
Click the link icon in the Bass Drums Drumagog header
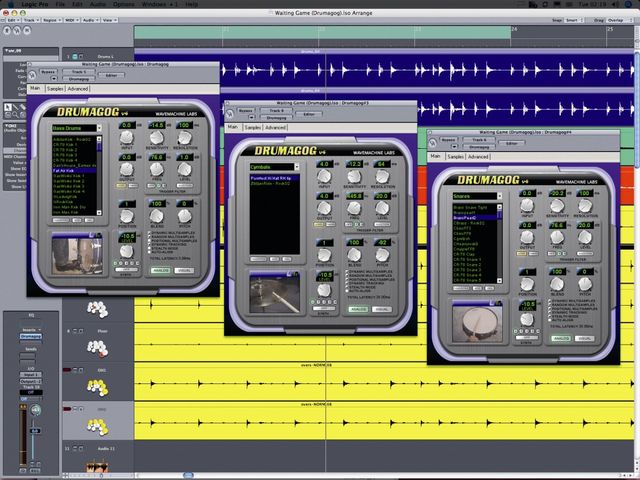(x=32, y=75)
